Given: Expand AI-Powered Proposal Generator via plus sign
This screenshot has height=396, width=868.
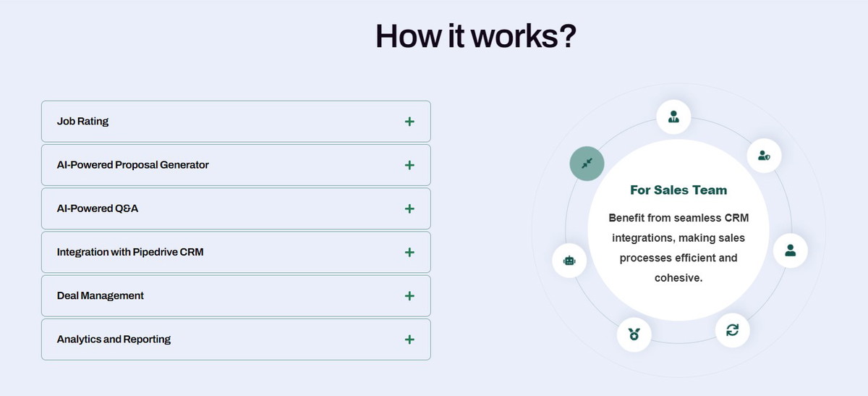Looking at the screenshot, I should tap(409, 165).
